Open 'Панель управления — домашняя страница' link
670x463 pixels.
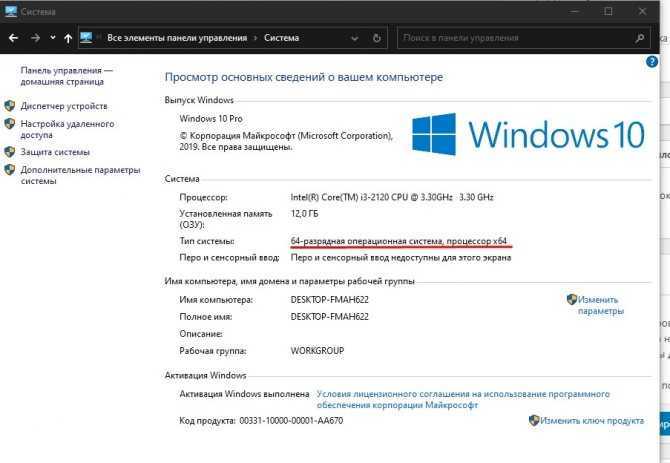[66, 76]
